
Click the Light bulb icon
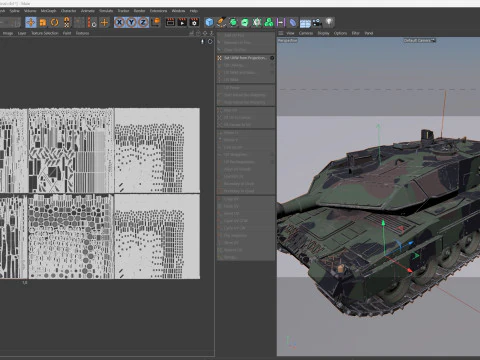coord(329,22)
